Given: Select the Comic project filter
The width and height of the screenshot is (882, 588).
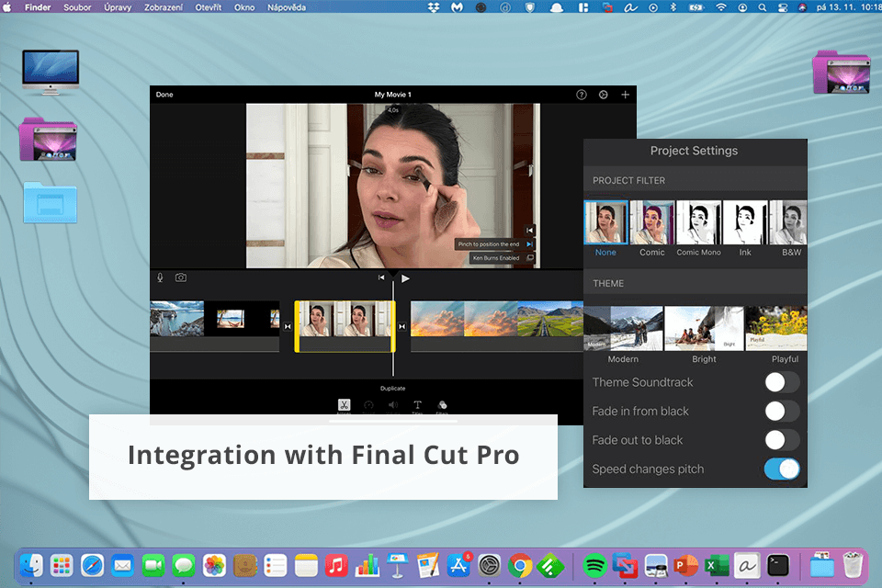Looking at the screenshot, I should tap(652, 230).
